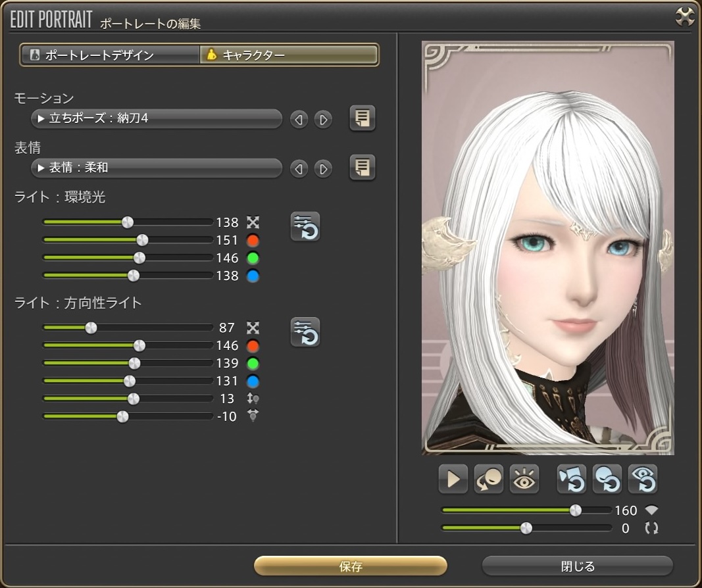Screen dimensions: 702x588
Task: Select previous expression with left arrow
Action: point(299,169)
